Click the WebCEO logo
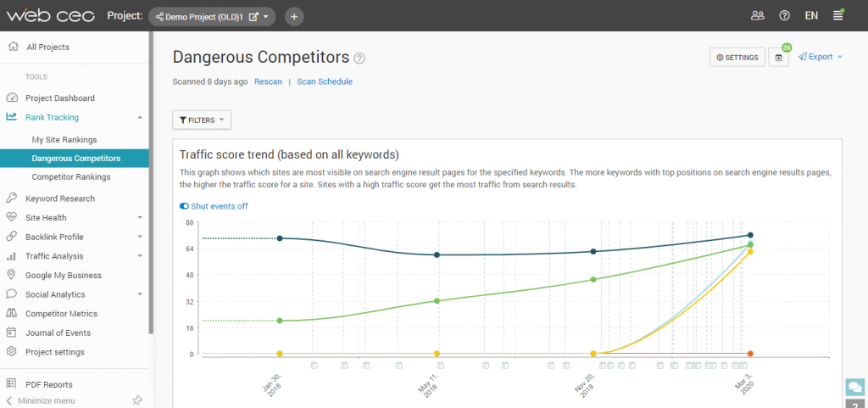Screen dimensions: 868x408 [x=50, y=16]
